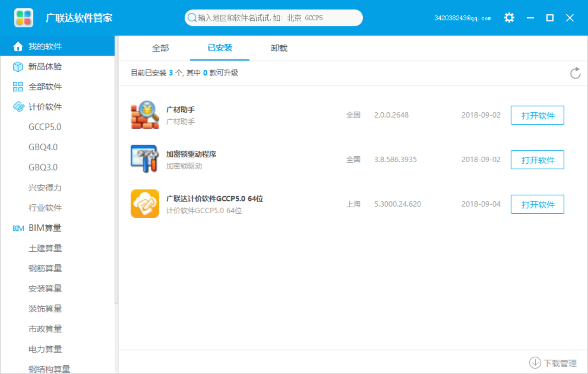This screenshot has height=374, width=588.
Task: Select 安装算量 in the sidebar
Action: pos(45,289)
